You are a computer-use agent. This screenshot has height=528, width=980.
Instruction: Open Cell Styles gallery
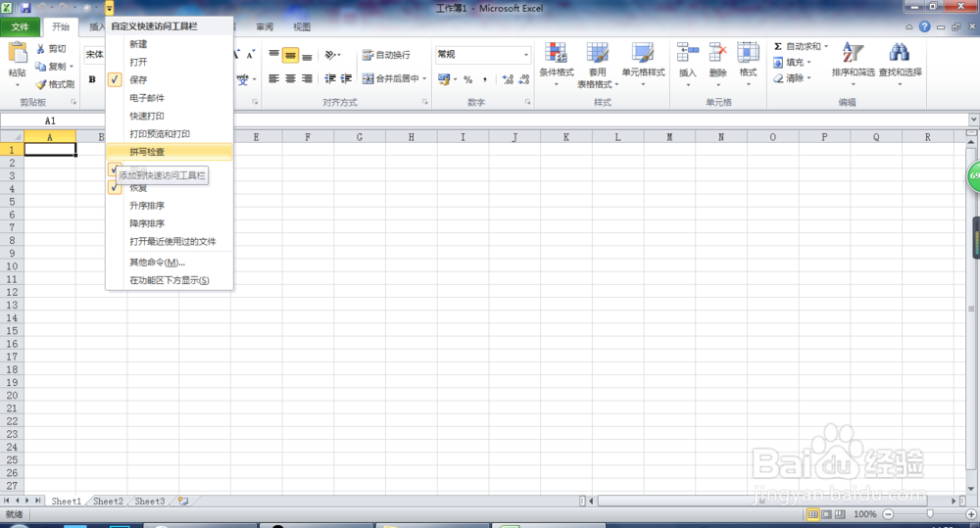tap(643, 65)
